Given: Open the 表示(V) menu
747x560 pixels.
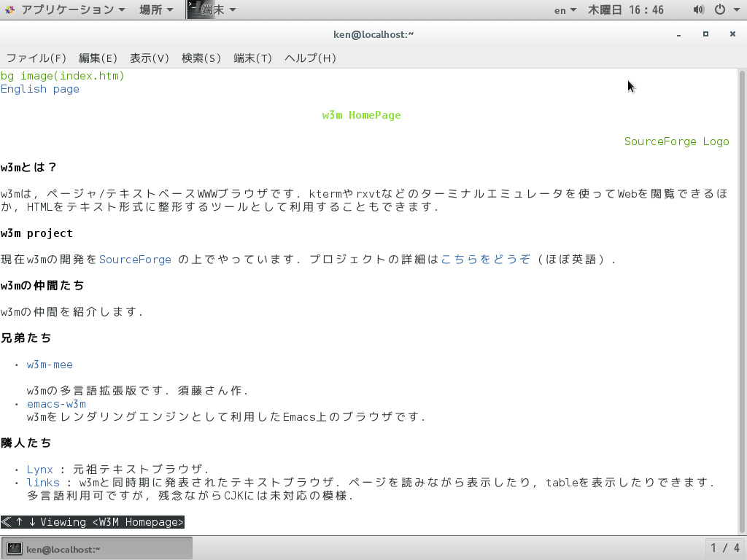Looking at the screenshot, I should [x=149, y=58].
